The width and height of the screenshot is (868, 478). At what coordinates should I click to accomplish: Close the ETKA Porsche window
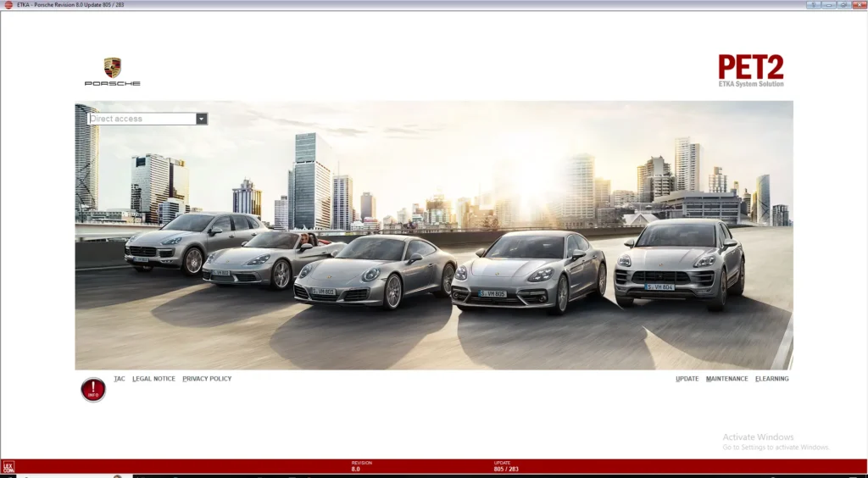click(x=858, y=4)
